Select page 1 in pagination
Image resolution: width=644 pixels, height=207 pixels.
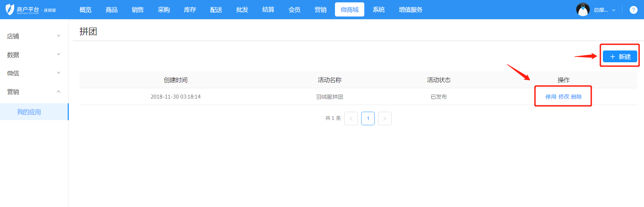click(368, 118)
